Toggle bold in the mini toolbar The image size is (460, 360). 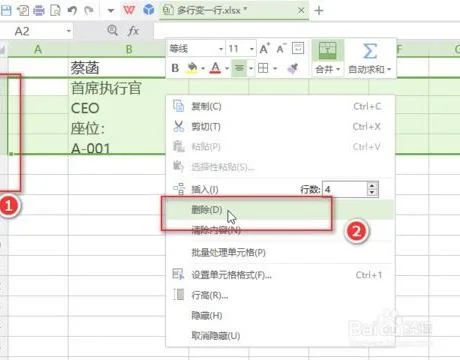[175, 68]
